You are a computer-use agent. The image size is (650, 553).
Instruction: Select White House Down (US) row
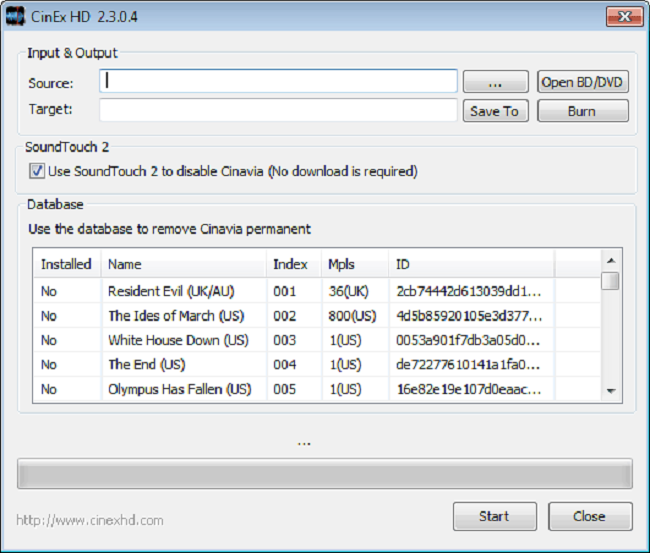pyautogui.click(x=317, y=340)
